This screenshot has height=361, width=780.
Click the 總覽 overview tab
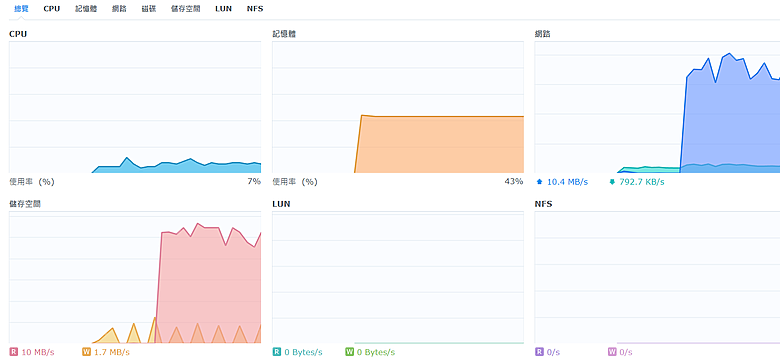21,8
